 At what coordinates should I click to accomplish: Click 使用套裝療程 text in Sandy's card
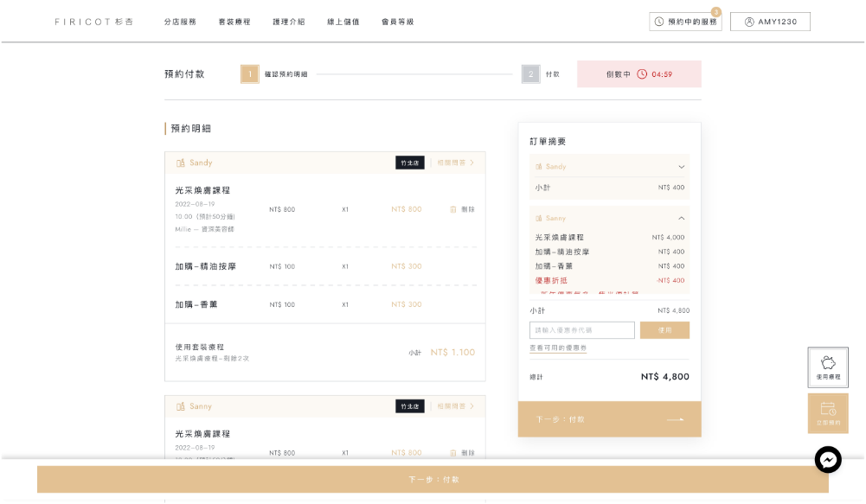[199, 347]
